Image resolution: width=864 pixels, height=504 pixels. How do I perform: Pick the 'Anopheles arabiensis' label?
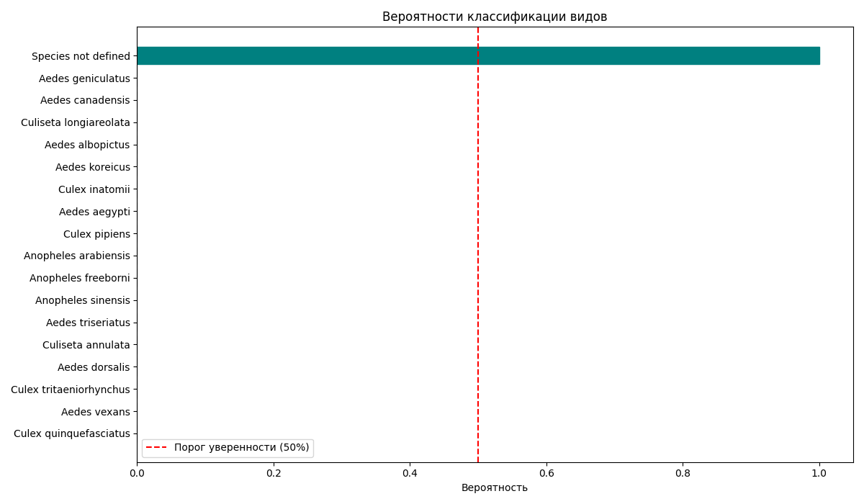tap(77, 256)
